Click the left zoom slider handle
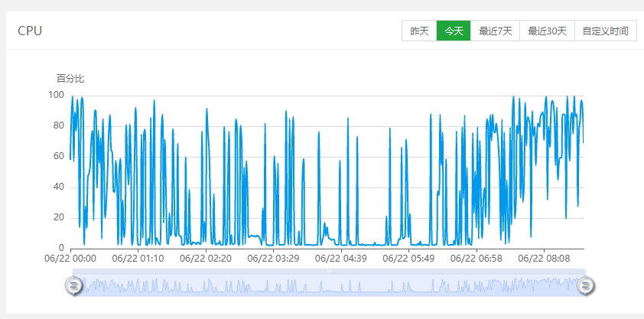The image size is (644, 319). pyautogui.click(x=74, y=285)
